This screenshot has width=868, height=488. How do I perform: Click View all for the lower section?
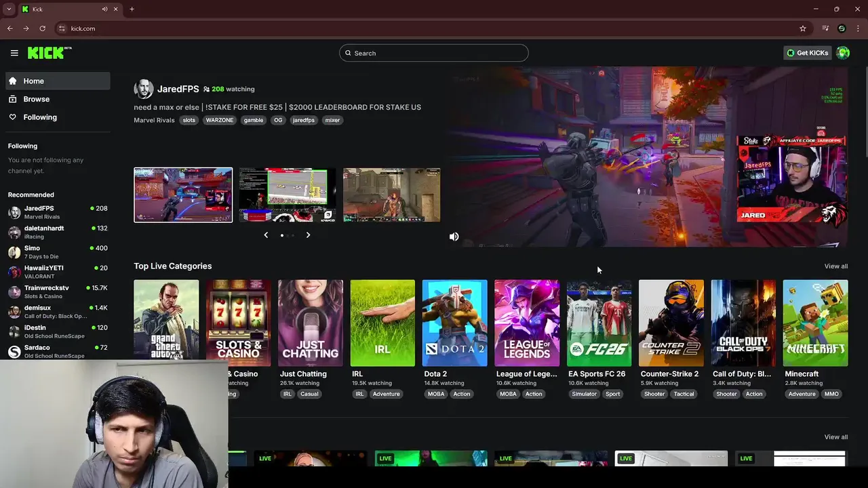tap(835, 437)
